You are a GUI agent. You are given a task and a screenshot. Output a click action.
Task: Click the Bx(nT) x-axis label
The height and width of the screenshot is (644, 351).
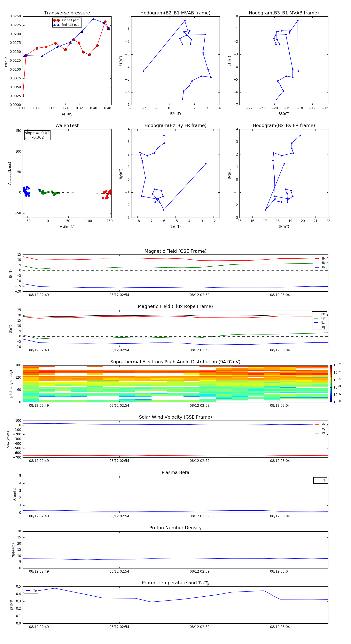pos(284,227)
